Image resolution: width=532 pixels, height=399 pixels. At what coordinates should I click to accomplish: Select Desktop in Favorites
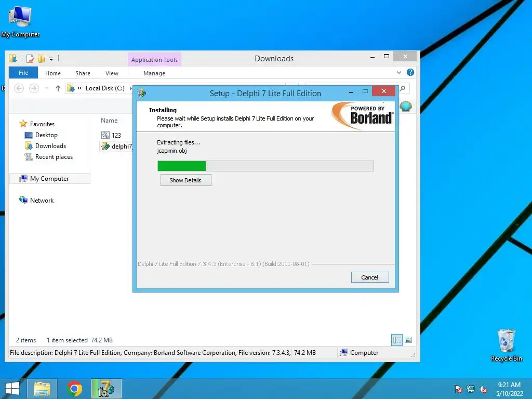point(46,135)
